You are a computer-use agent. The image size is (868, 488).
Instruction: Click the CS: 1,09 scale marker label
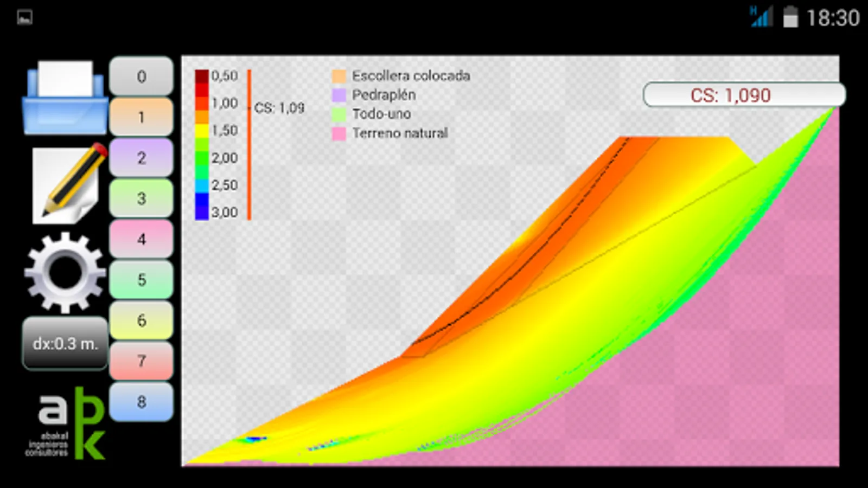pyautogui.click(x=279, y=108)
